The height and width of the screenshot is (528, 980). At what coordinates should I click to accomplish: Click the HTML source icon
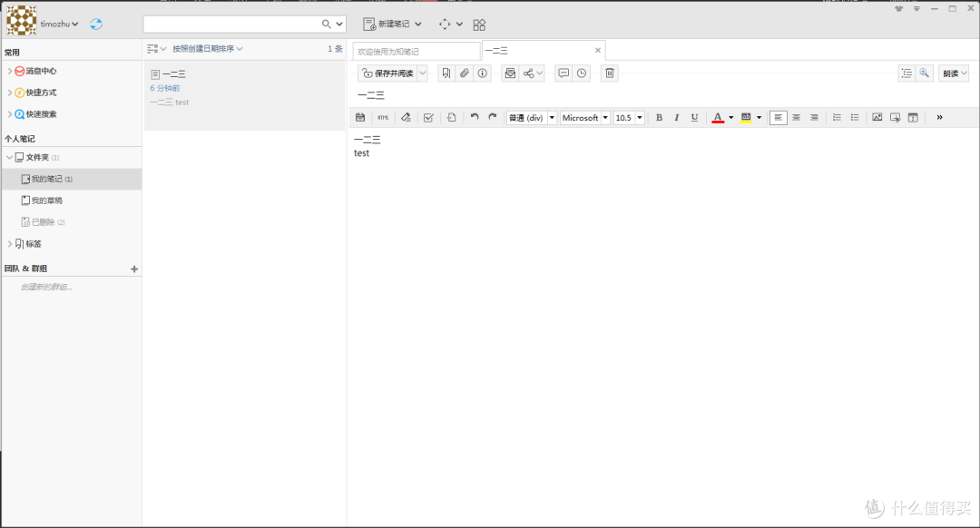(383, 117)
